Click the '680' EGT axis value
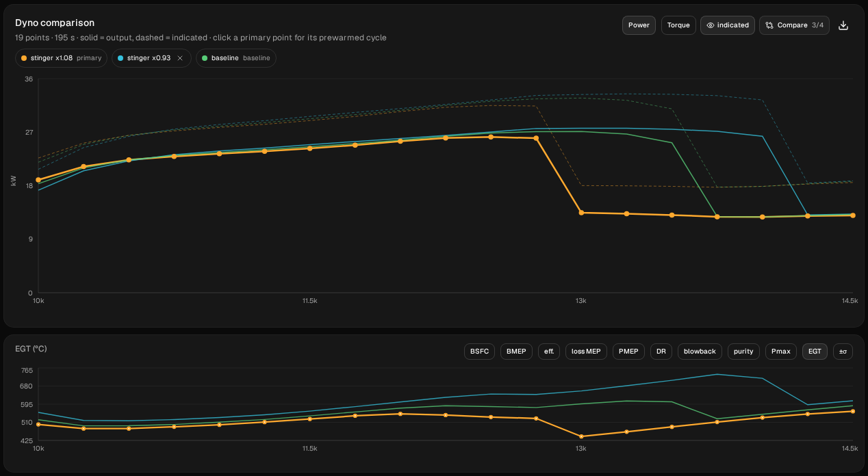This screenshot has height=476, width=868. pyautogui.click(x=27, y=386)
